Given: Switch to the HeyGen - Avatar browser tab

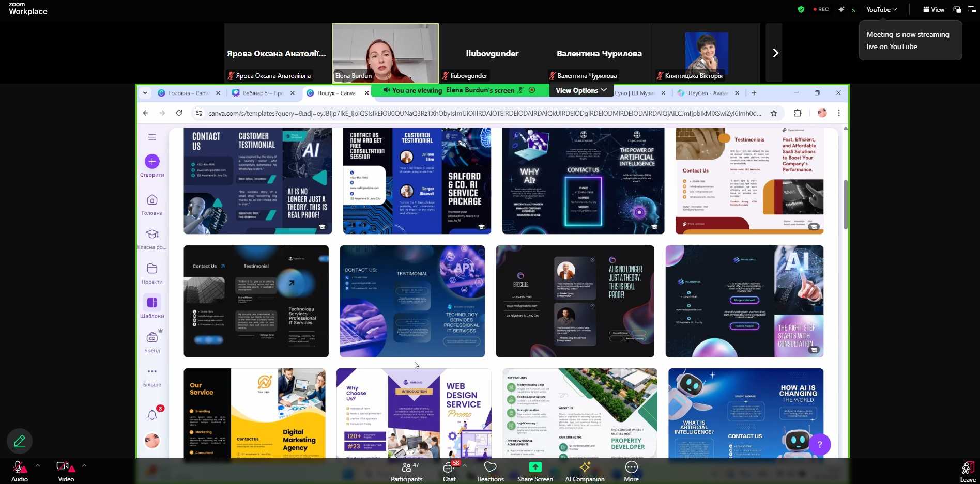Looking at the screenshot, I should pyautogui.click(x=707, y=93).
